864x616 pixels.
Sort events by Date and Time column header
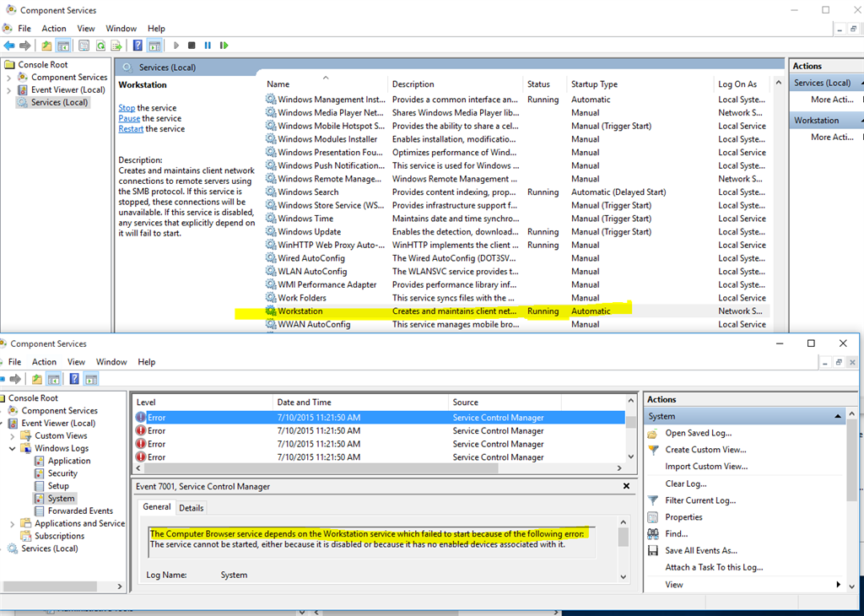click(360, 403)
